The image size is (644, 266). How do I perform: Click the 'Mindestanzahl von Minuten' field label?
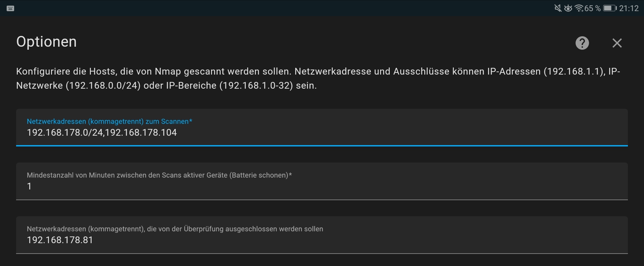(x=159, y=175)
